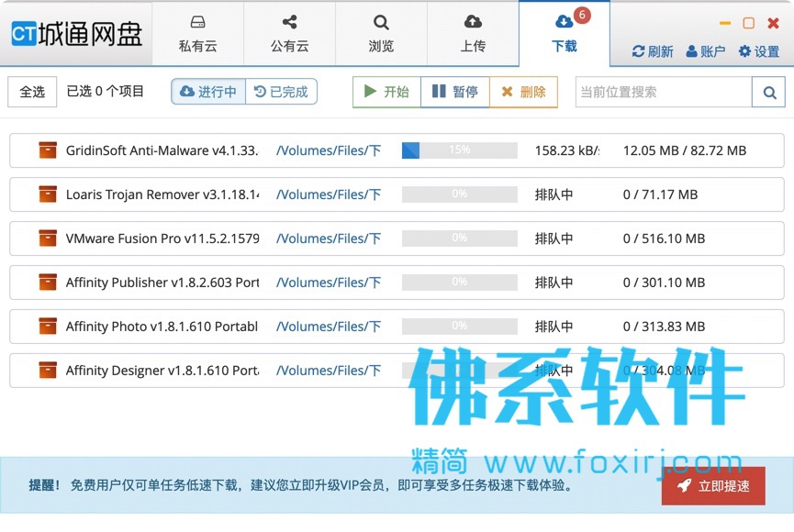This screenshot has height=532, width=794.
Task: Click the 0 / 516.10 MB size text
Action: click(664, 238)
